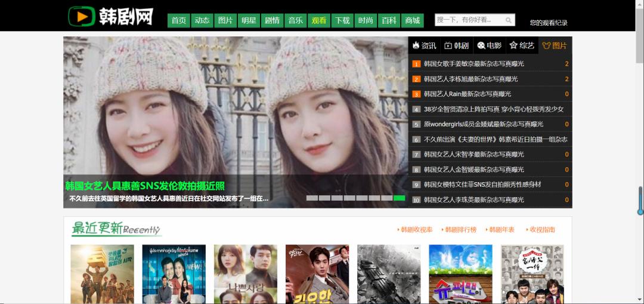The height and width of the screenshot is (304, 644).
Task: Open the 图片 navigation menu item
Action: [x=225, y=20]
